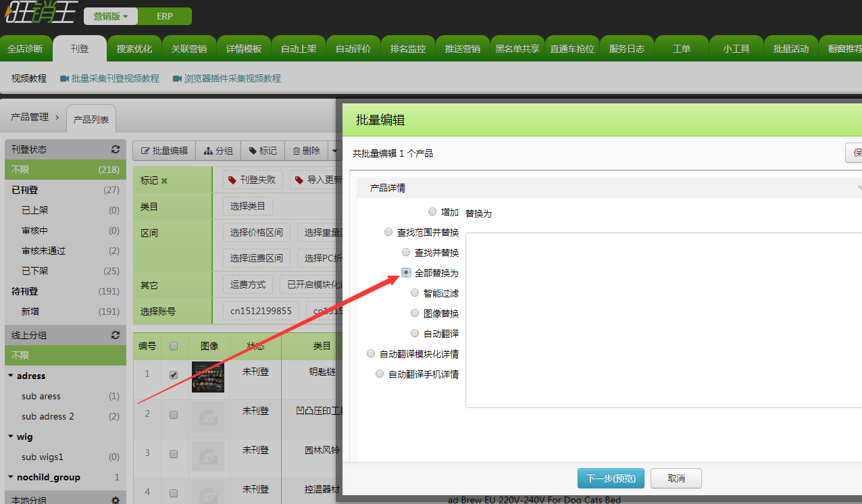Viewport: 862px width, 504px height.
Task: Refresh the 线上分组 panel
Action: pos(116,335)
